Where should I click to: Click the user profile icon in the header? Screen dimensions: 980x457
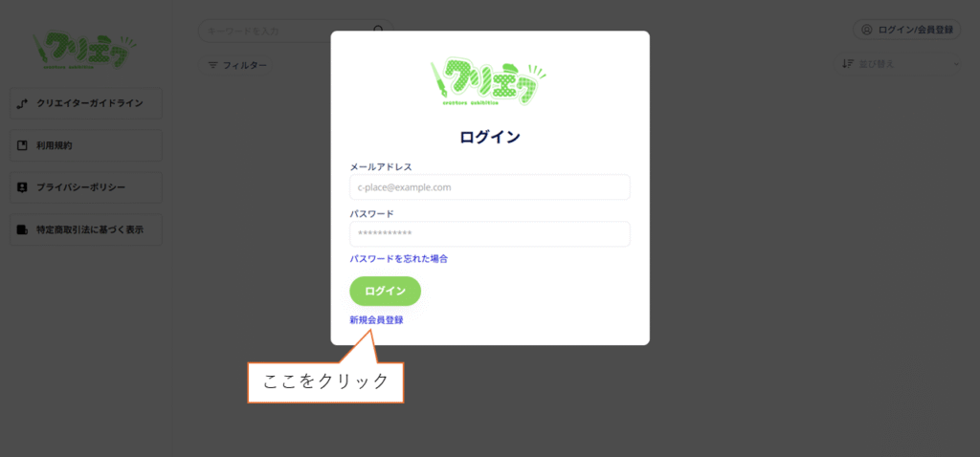coord(866,30)
